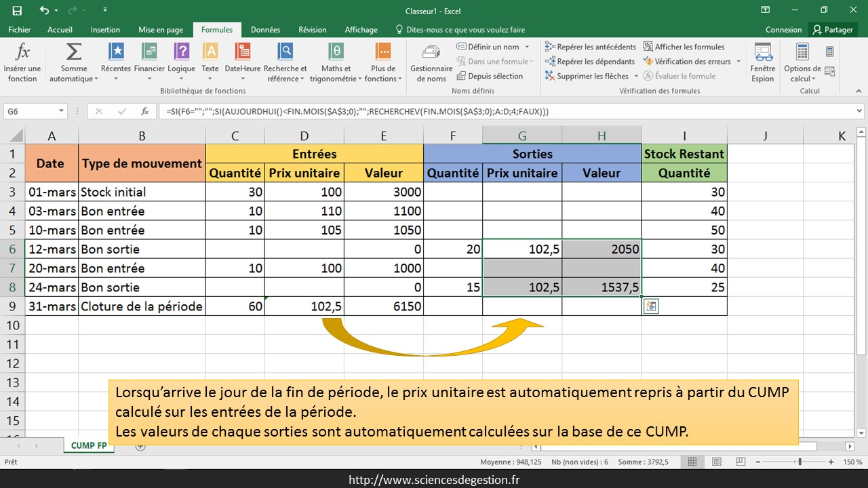The image size is (868, 488).
Task: Open the Financier functions library
Action: coord(149,53)
